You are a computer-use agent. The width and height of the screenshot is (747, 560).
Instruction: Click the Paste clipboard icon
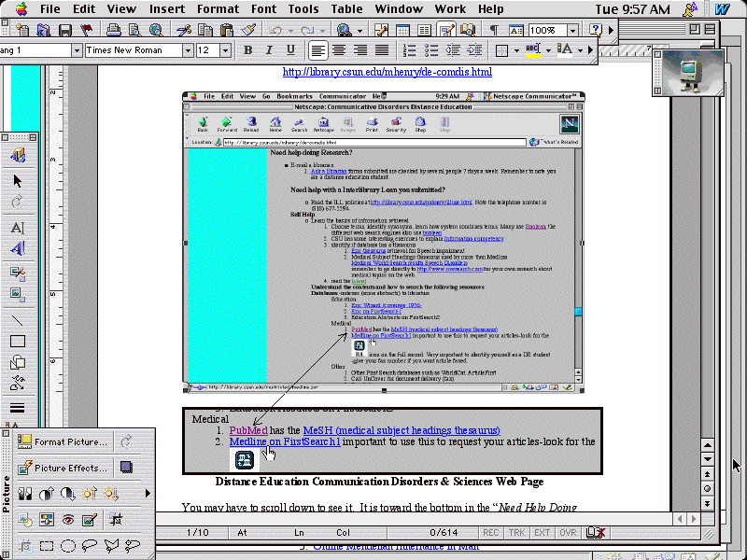point(226,30)
